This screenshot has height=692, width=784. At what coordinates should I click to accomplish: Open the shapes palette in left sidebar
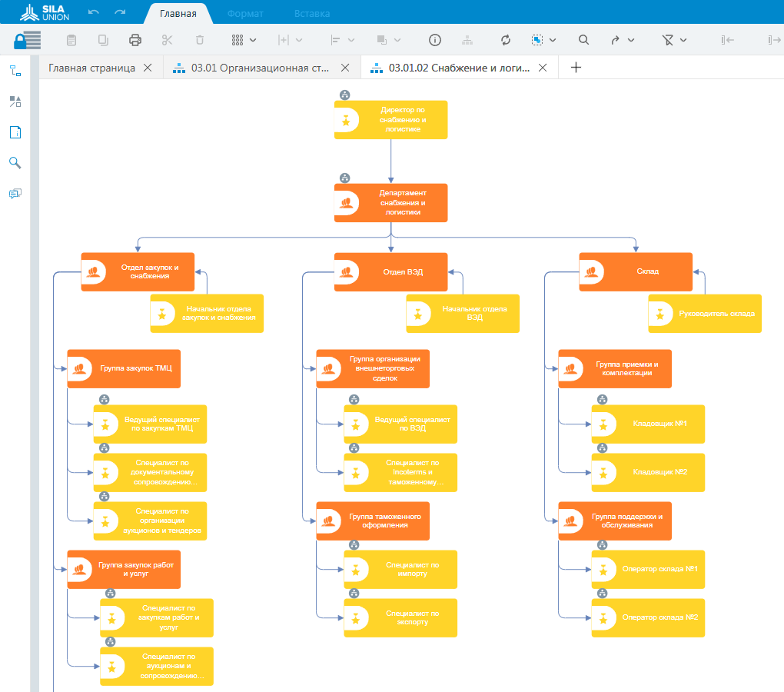[15, 101]
